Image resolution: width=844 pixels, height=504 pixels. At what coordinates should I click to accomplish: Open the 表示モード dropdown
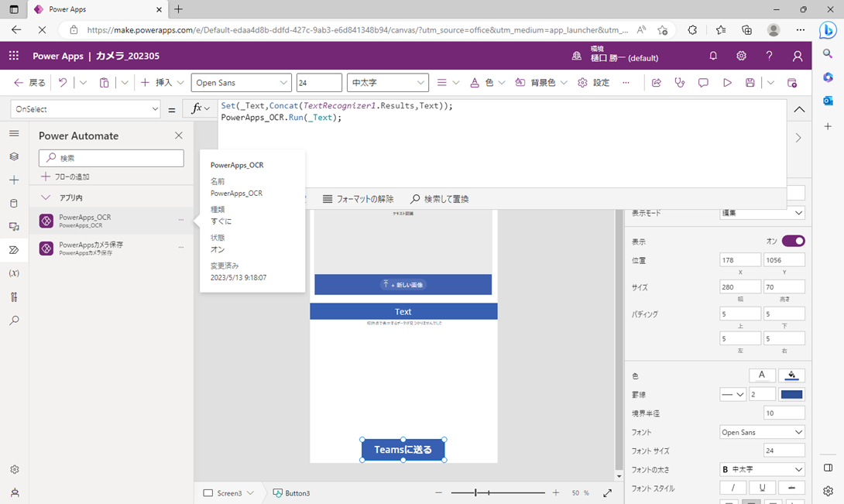[762, 213]
